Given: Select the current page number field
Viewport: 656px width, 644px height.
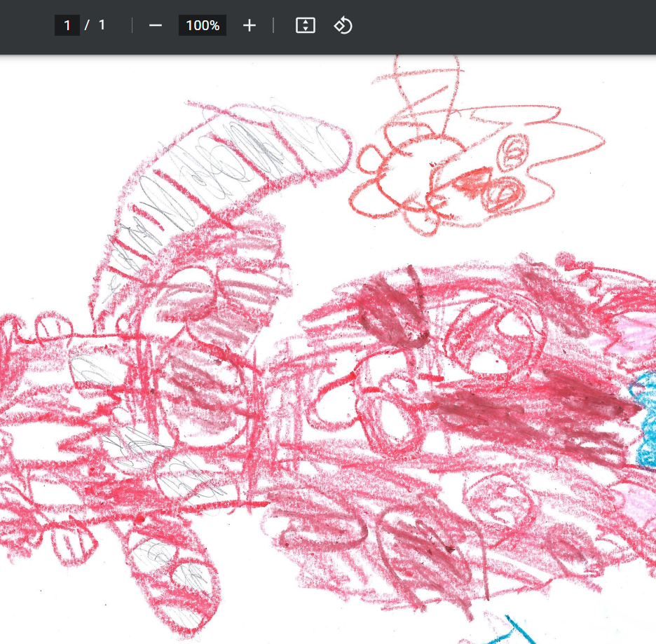Looking at the screenshot, I should (x=67, y=26).
